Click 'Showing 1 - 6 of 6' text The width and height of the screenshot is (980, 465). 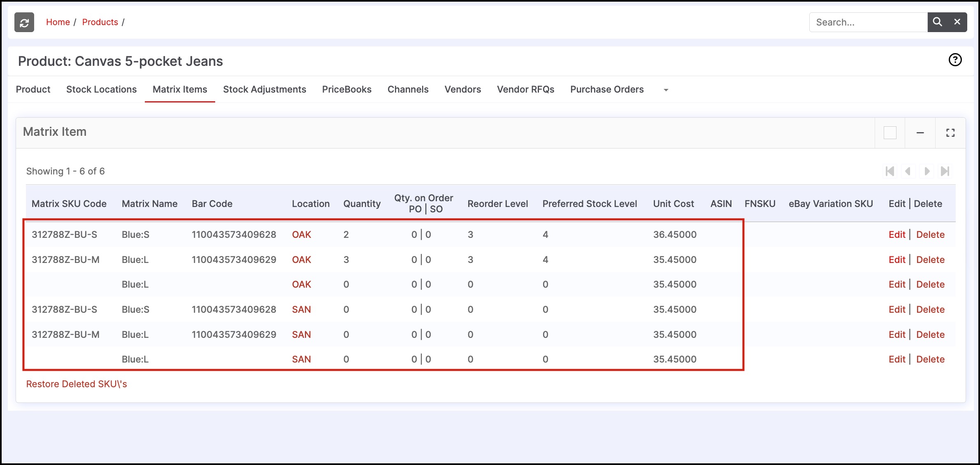65,171
